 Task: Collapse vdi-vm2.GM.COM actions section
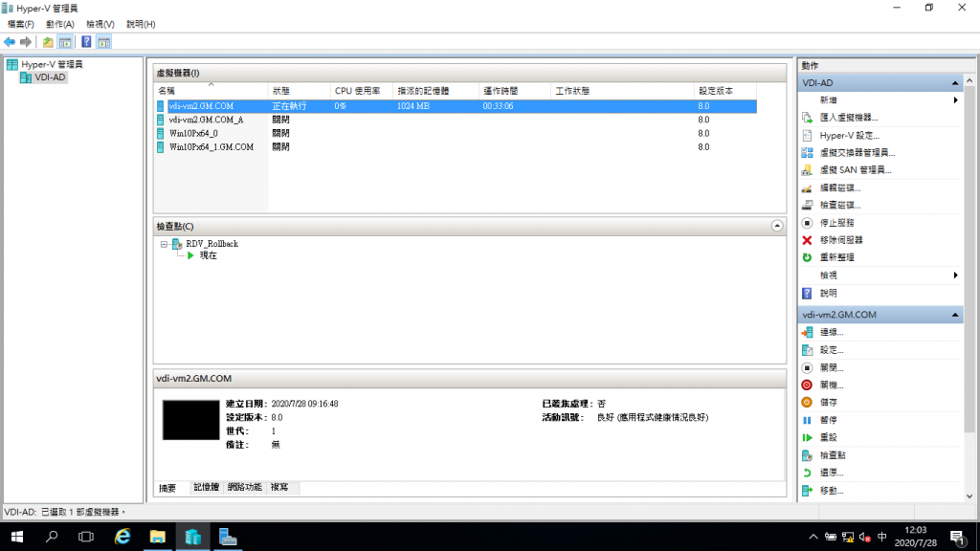click(955, 315)
